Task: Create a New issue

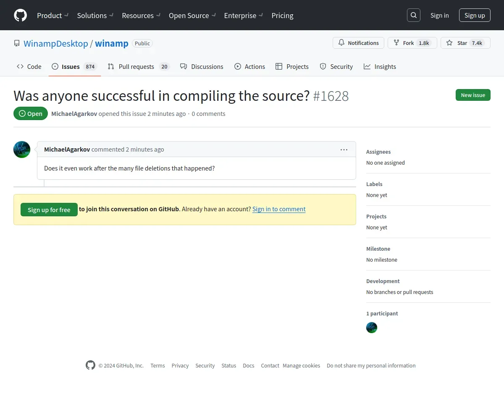Action: click(473, 95)
